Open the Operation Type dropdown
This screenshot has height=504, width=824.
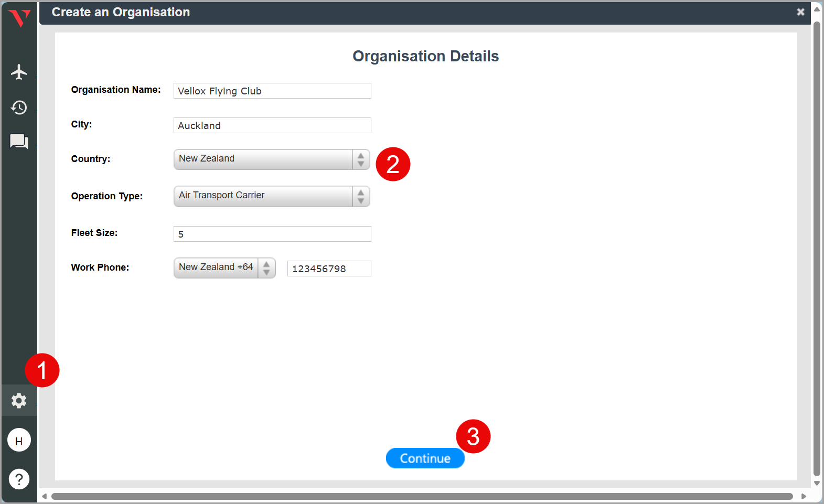(271, 196)
